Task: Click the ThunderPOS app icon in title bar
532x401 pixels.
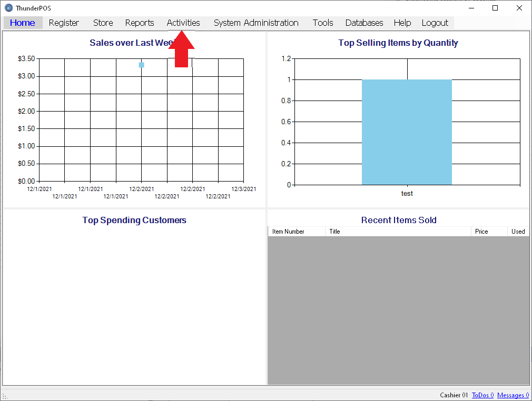Action: click(x=8, y=8)
